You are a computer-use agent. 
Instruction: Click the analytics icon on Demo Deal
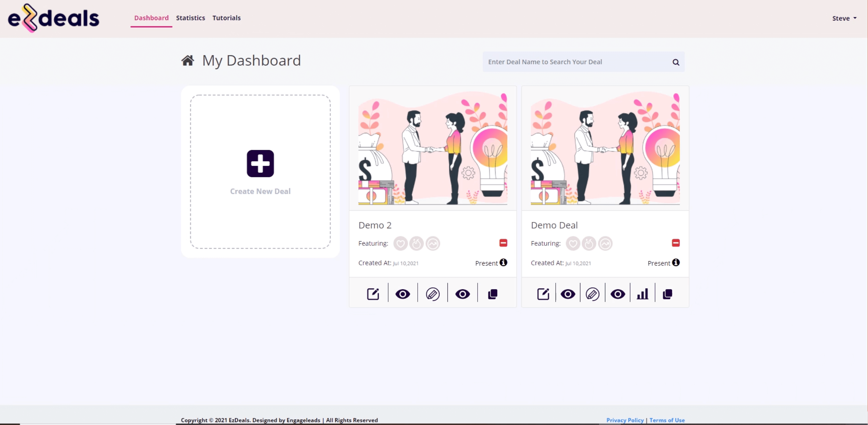tap(642, 294)
